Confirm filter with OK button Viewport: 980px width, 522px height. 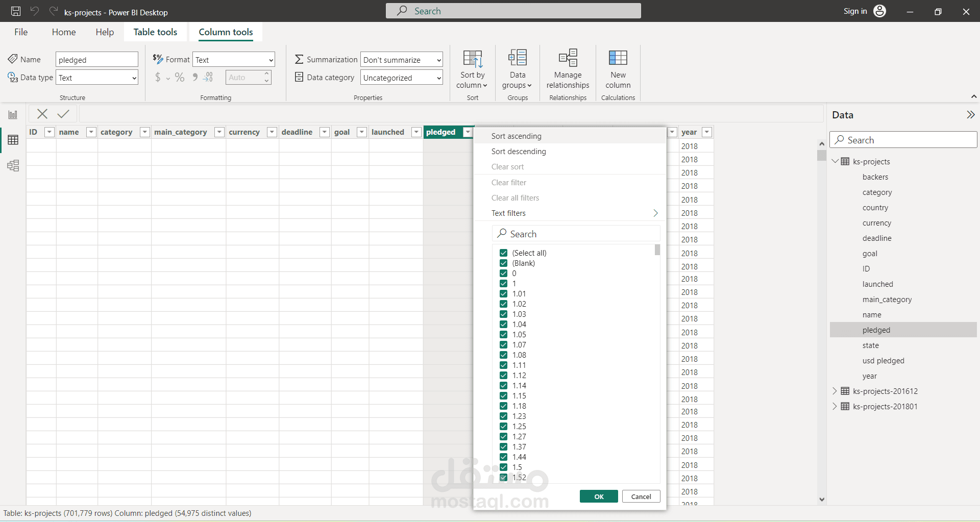point(599,496)
